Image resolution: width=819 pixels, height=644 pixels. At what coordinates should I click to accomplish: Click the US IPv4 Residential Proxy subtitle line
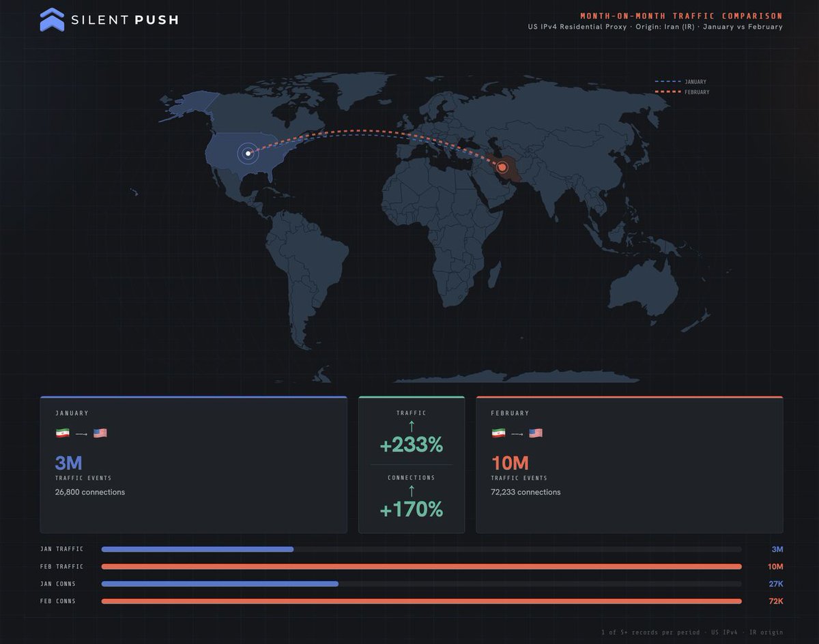click(655, 27)
